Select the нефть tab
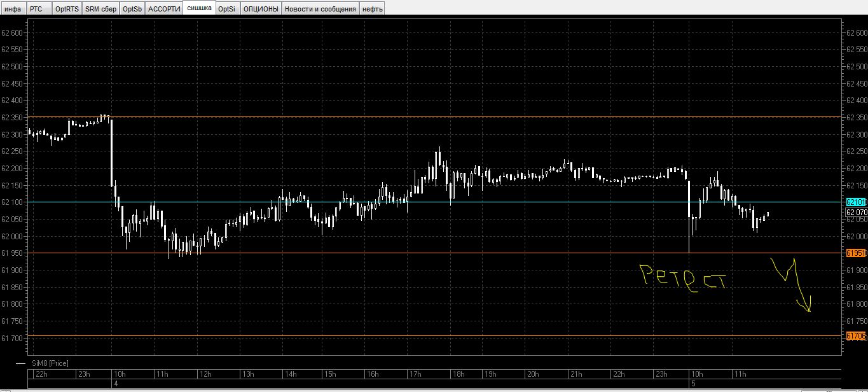This screenshot has height=392, width=868. pyautogui.click(x=373, y=9)
